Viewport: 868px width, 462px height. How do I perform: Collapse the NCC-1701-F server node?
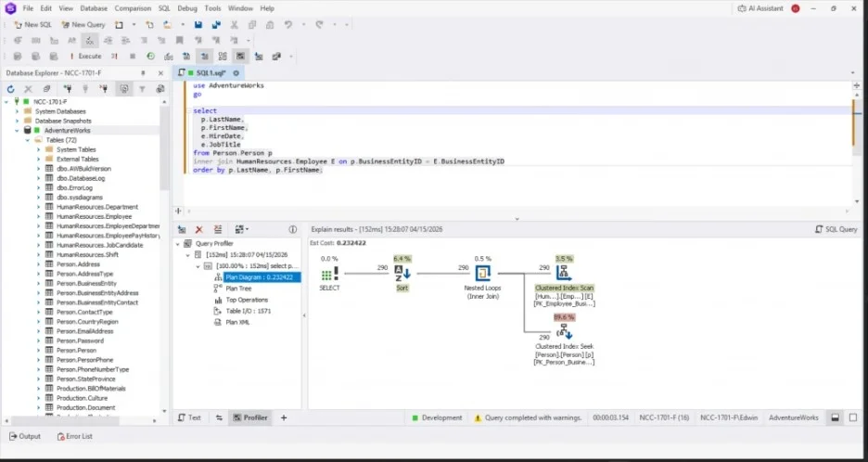coord(6,102)
